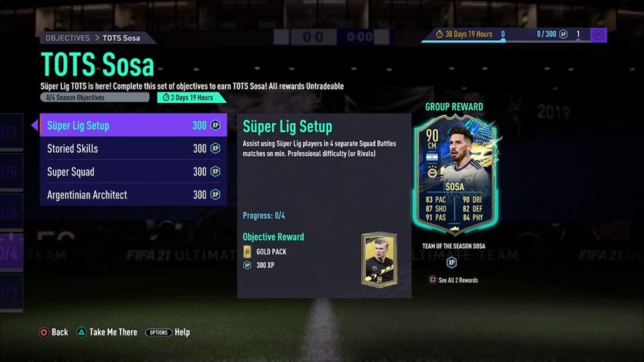Click the TOTS Sosa 90 CM player card

[x=455, y=175]
